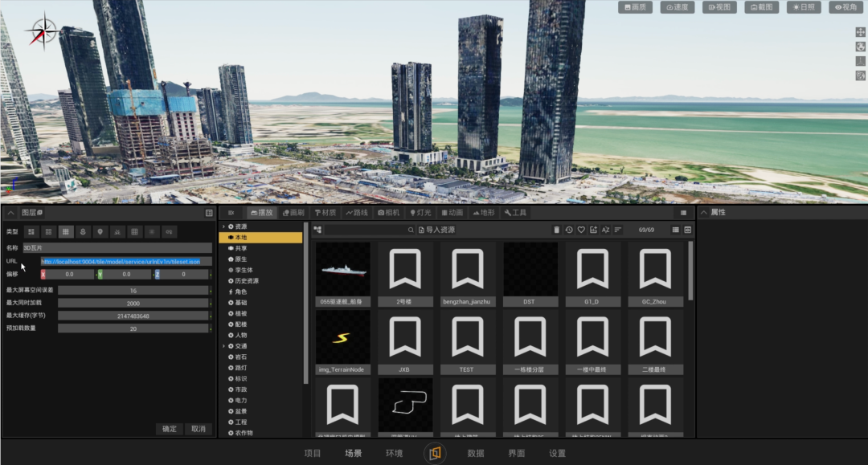Select the person pin layer type icon
The height and width of the screenshot is (465, 868).
(x=83, y=231)
